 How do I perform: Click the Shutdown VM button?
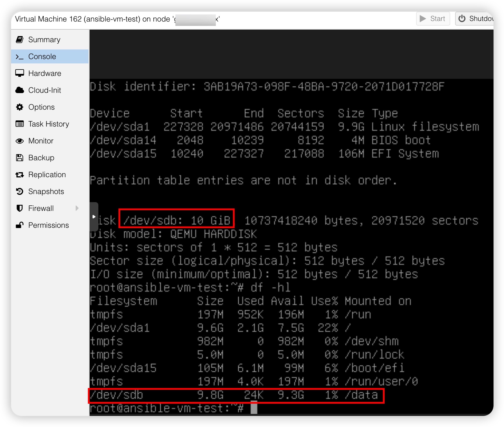tap(474, 19)
